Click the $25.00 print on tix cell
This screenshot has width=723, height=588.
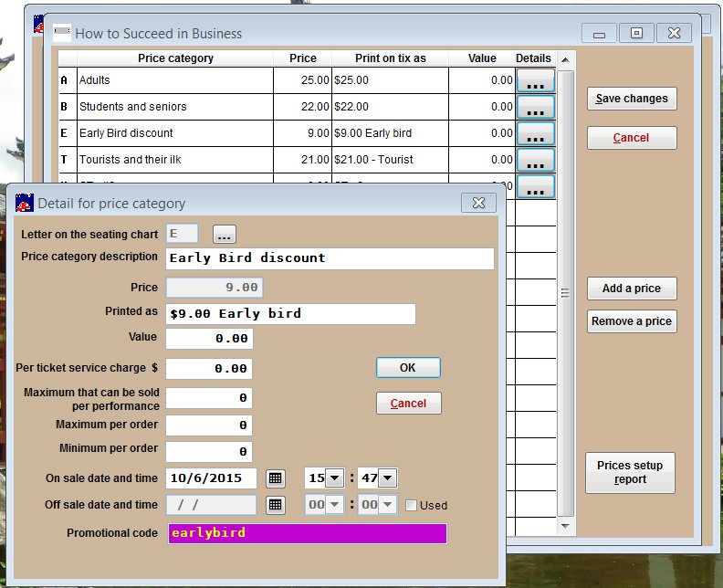click(x=390, y=80)
